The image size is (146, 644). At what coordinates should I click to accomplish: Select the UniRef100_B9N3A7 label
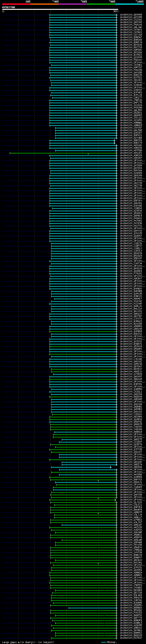click(x=131, y=37)
